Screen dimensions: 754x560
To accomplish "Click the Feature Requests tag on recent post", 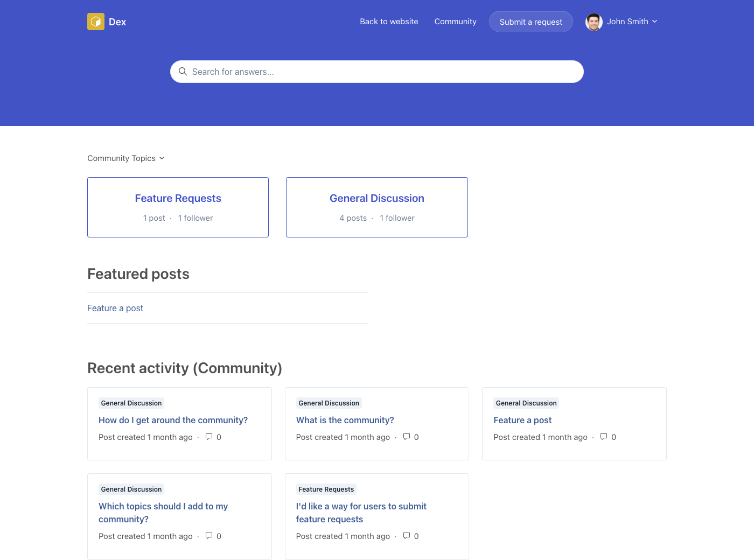I will point(326,489).
